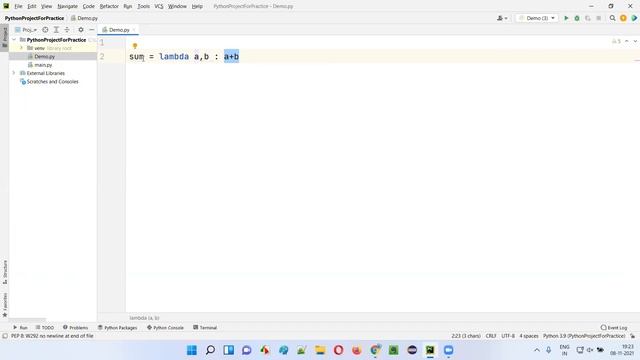Screen dimensions: 640x360
Task: Select main.py in project tree
Action: (43, 65)
